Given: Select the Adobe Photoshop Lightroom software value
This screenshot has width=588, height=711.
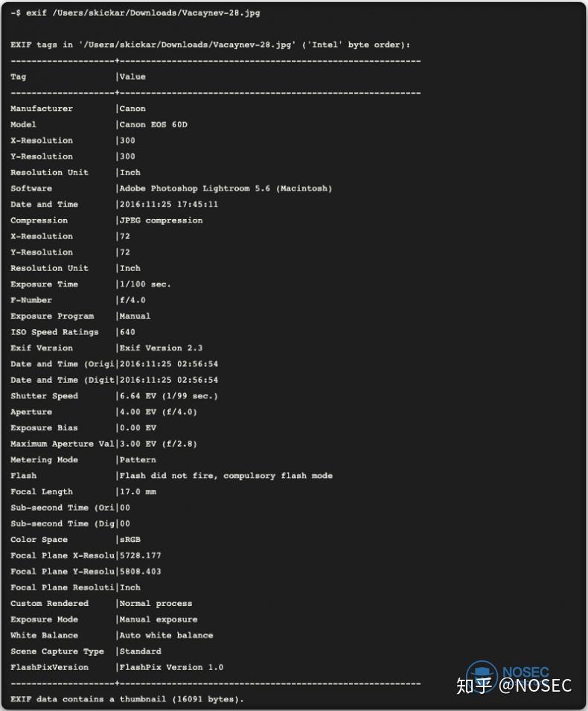Looking at the screenshot, I should tap(226, 188).
